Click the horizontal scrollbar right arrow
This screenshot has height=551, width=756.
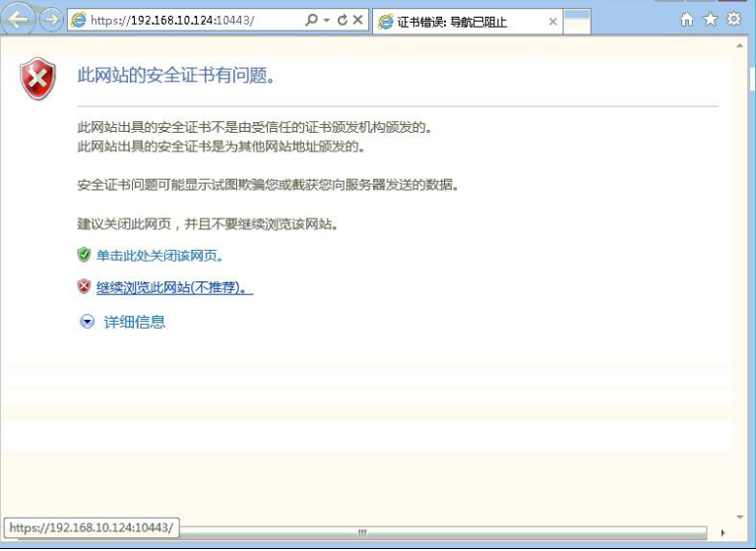click(723, 532)
